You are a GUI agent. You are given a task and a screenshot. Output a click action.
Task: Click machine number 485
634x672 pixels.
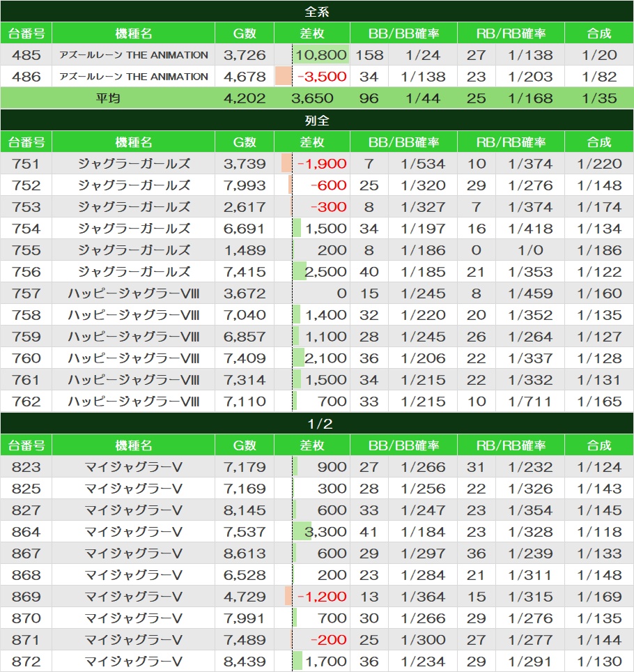(x=26, y=55)
